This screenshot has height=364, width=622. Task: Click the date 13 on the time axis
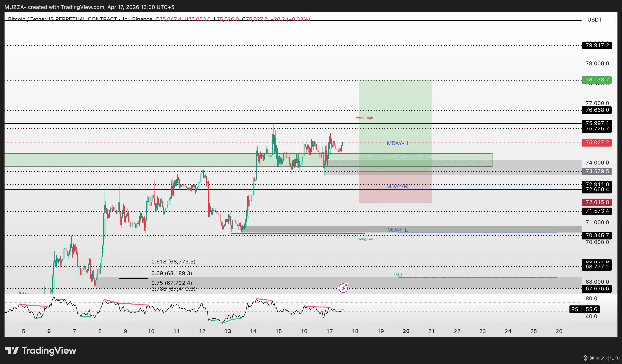(227, 331)
